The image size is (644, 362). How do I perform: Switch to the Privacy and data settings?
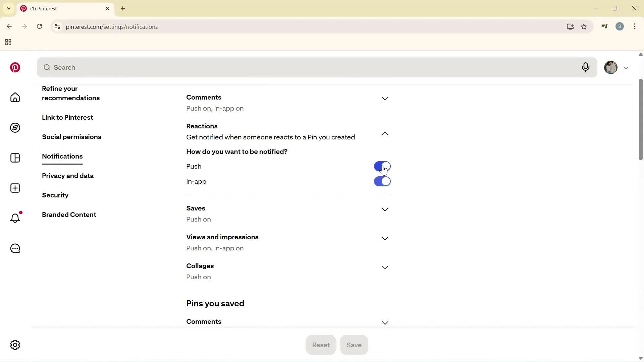(67, 176)
